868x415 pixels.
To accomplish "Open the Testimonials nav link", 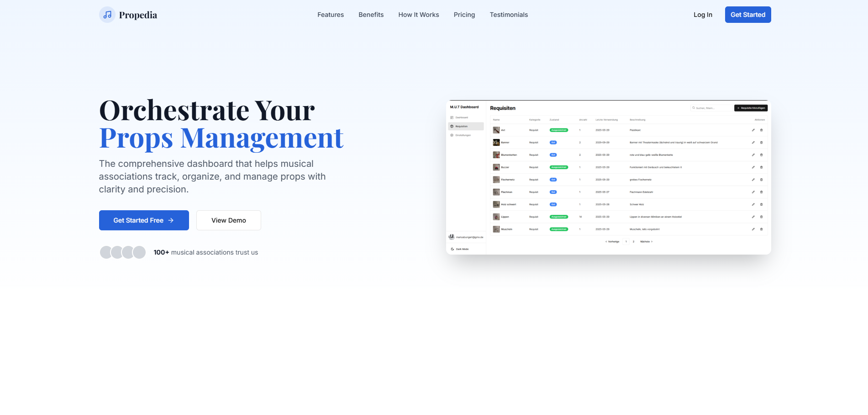I will pyautogui.click(x=509, y=15).
